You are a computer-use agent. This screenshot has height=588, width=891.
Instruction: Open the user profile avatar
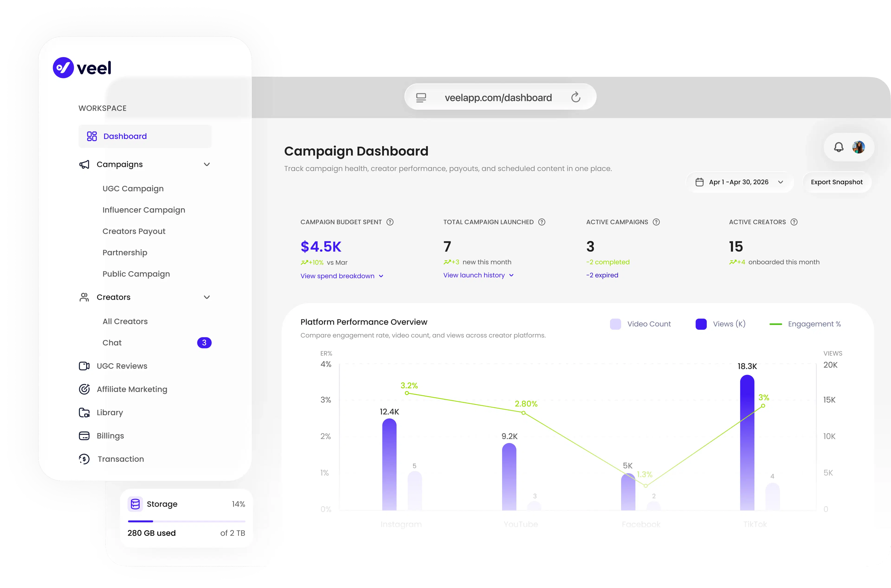point(858,147)
